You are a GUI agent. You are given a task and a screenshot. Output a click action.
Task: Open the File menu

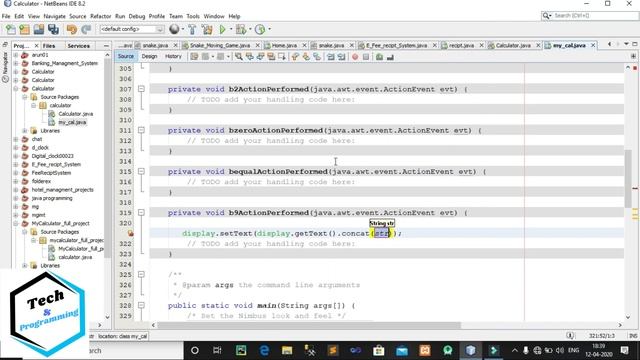click(6, 16)
